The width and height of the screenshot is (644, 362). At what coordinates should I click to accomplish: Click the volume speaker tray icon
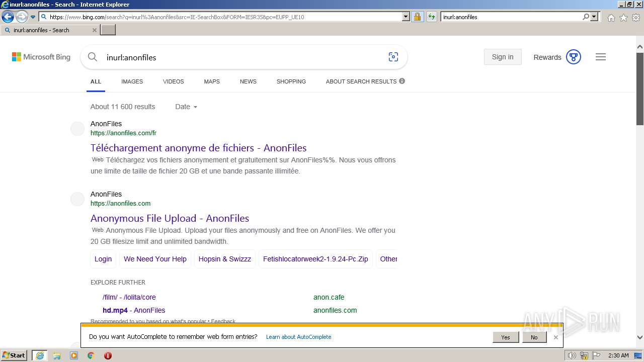(x=572, y=355)
